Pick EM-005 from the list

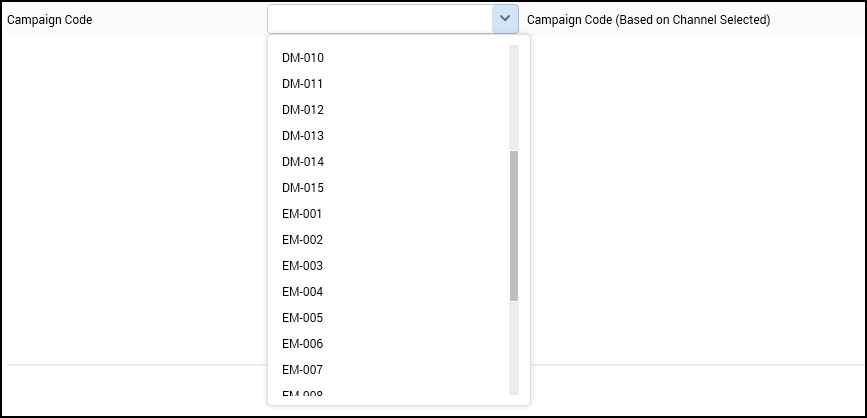coord(302,318)
